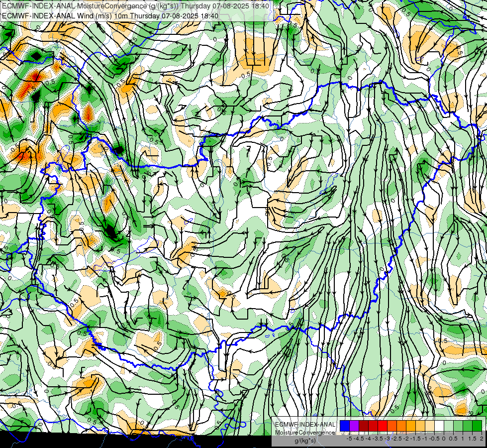
Task: Click the -2.5 legend scale value
Action: [x=396, y=439]
